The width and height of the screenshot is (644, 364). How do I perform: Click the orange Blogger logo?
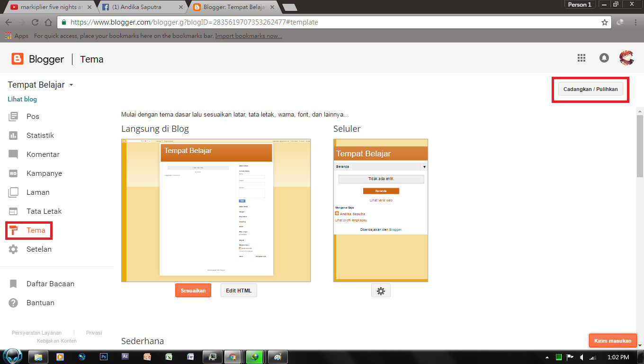18,59
